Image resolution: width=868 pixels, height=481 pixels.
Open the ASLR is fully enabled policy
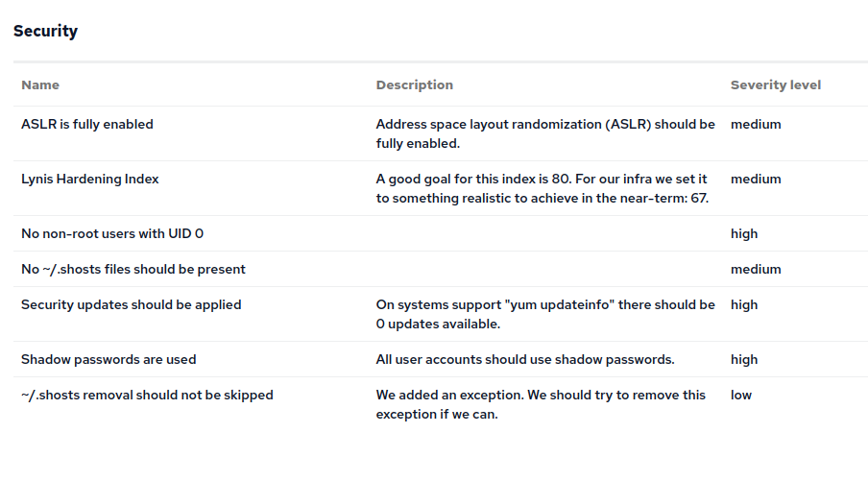click(87, 124)
